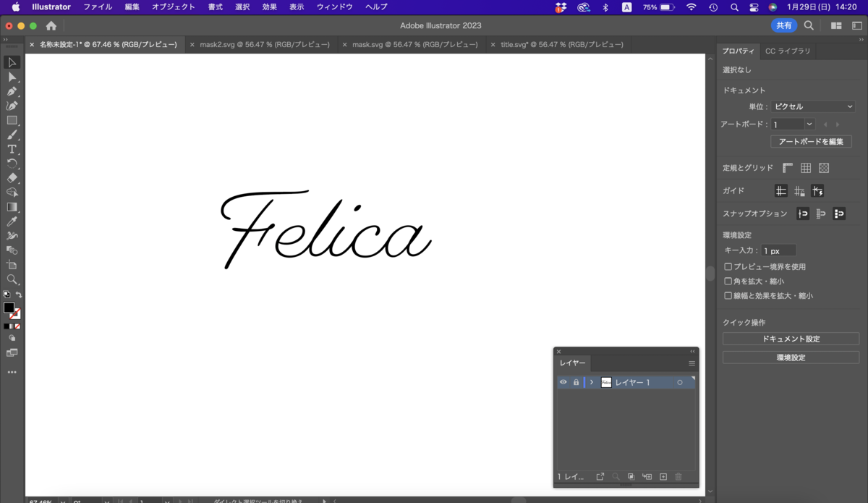This screenshot has height=503, width=868.
Task: Select the Rotate tool
Action: [x=12, y=164]
